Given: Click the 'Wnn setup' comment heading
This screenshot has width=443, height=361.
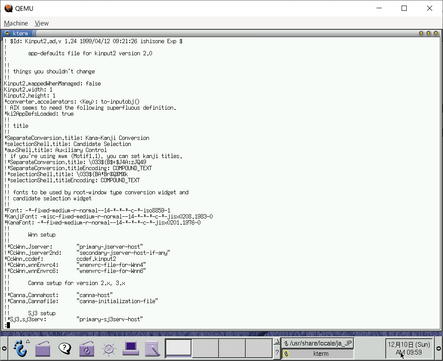Looking at the screenshot, I should (x=42, y=235).
